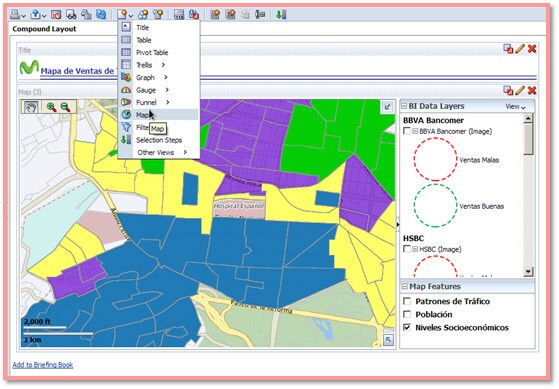Uncheck the Niveles Socioeconómicos checkbox
Viewport: 559px width, 389px height.
[407, 327]
